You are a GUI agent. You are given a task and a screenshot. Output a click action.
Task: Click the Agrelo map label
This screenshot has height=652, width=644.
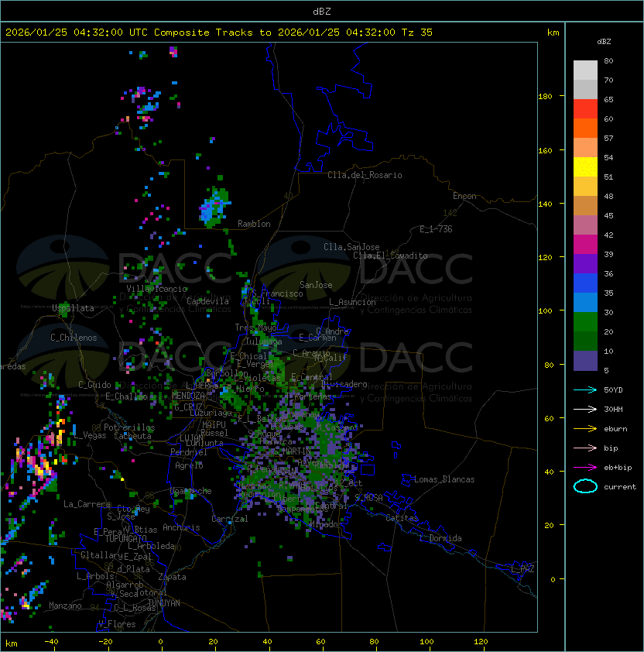coord(189,465)
